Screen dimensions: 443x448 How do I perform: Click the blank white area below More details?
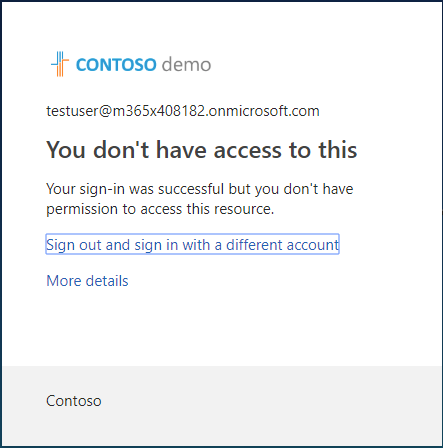(x=221, y=328)
